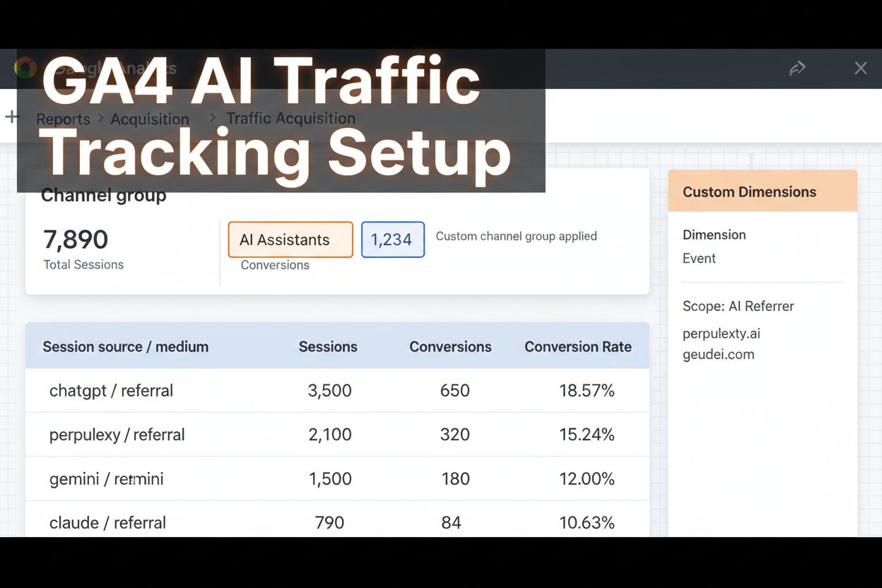Sort the table by Conversion Rate
This screenshot has height=588, width=882.
pyautogui.click(x=578, y=346)
